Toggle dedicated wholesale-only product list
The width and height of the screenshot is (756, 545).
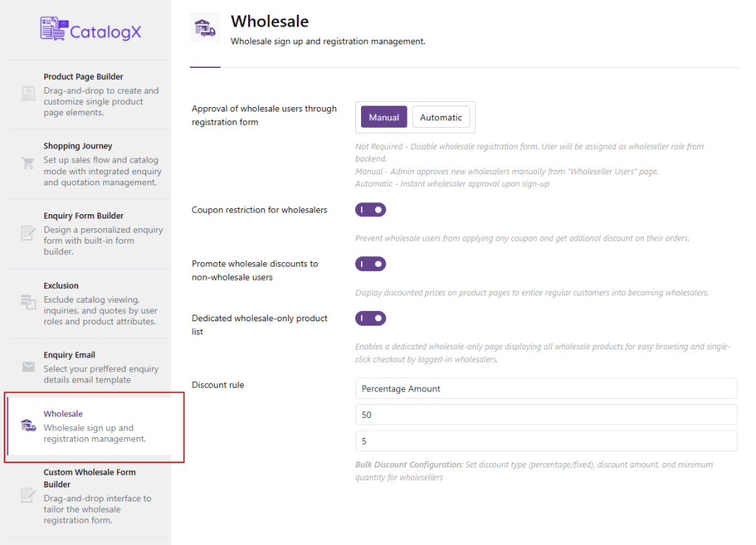371,318
